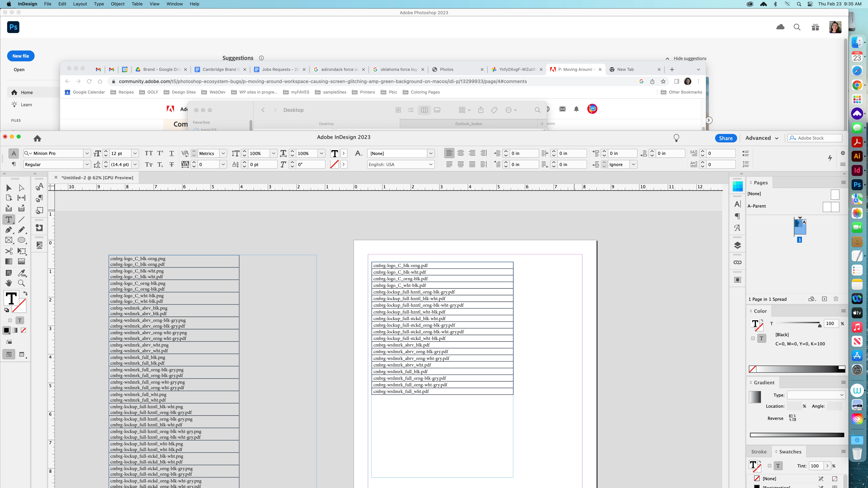The width and height of the screenshot is (868, 488).
Task: Select the Type tool in toolbox
Action: click(9, 220)
